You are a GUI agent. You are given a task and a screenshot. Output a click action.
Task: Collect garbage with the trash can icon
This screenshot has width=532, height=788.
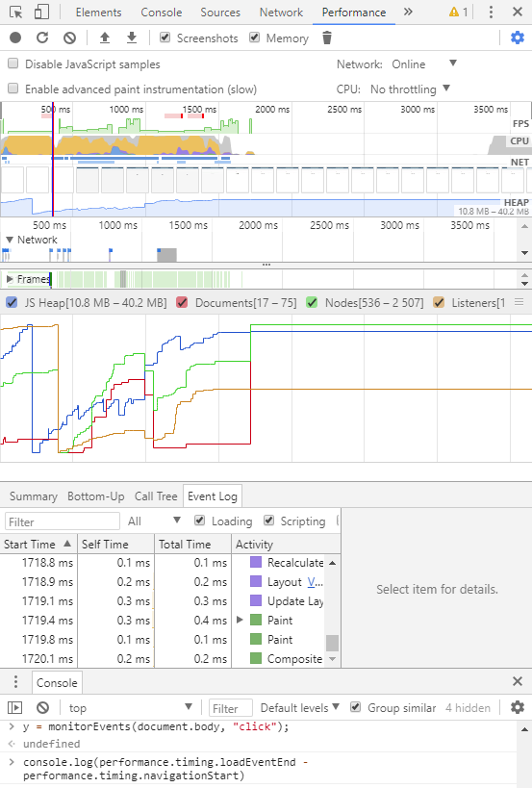327,38
